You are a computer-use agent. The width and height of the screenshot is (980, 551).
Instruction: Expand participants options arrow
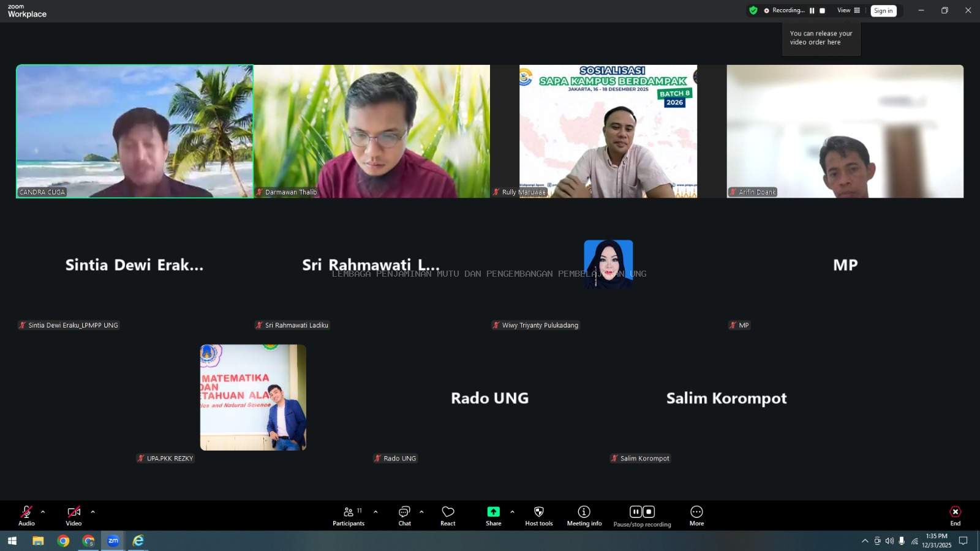pos(375,512)
